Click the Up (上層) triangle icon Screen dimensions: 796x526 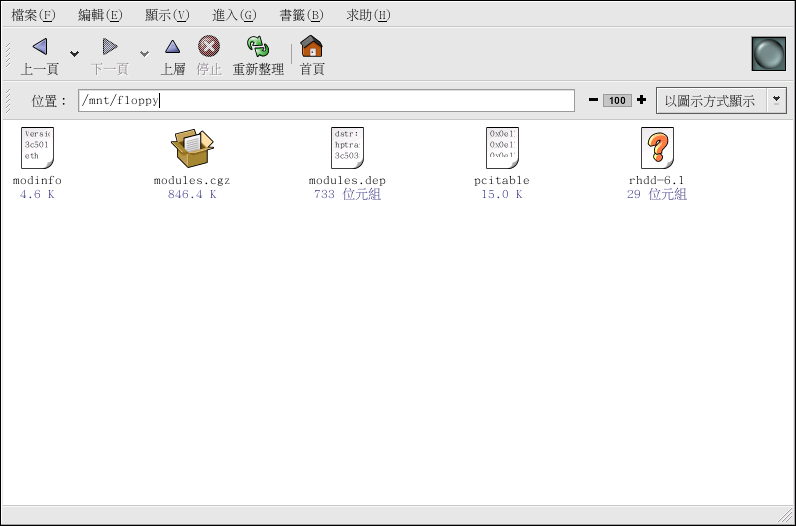[173, 47]
